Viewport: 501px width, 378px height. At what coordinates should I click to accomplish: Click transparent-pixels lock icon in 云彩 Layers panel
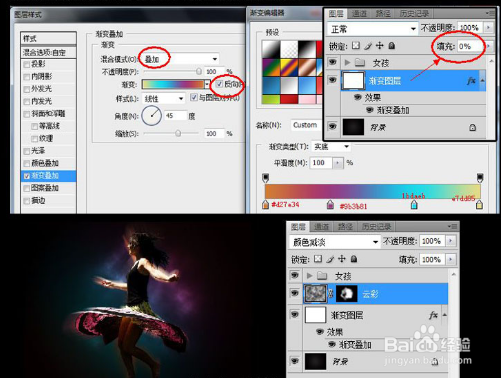coord(318,259)
